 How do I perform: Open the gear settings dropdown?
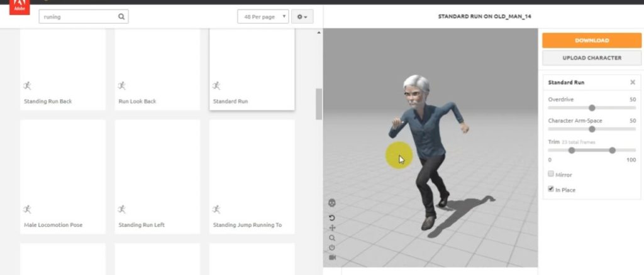tap(303, 17)
